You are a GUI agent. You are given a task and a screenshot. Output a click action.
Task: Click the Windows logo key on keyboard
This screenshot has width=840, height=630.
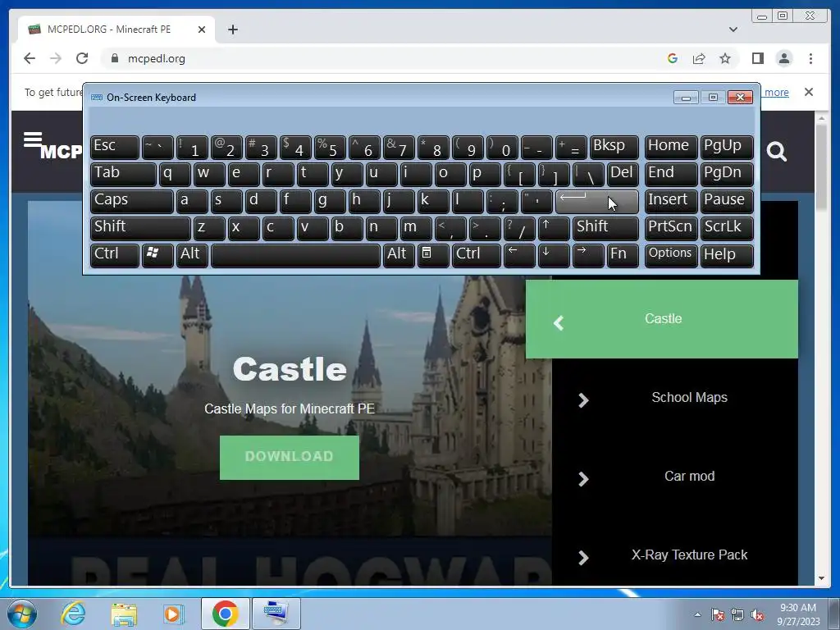tap(157, 255)
